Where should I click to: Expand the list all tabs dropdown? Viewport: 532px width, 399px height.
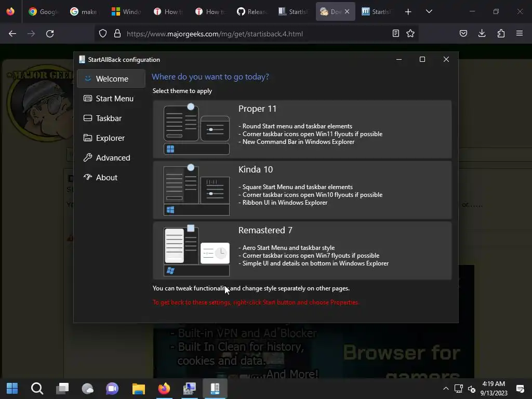[429, 11]
